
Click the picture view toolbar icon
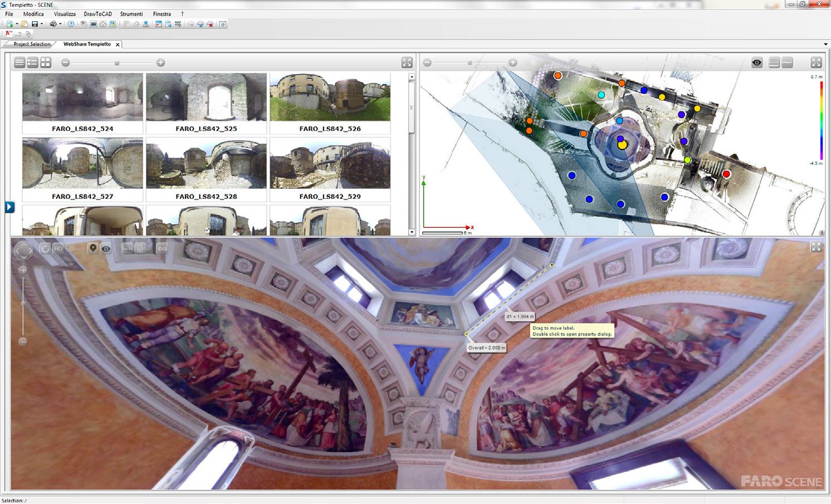(x=113, y=25)
